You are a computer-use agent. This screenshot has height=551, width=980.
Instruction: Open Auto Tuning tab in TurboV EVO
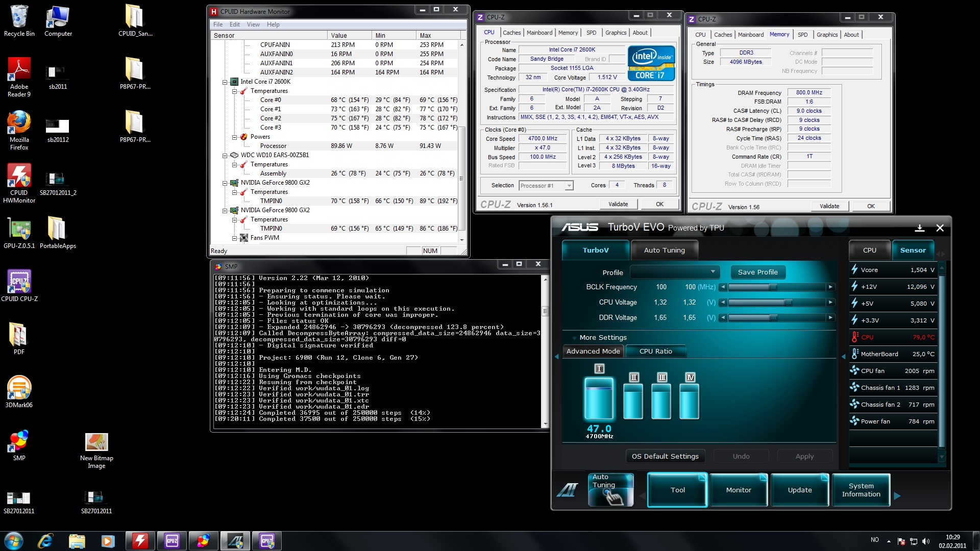[x=664, y=250]
